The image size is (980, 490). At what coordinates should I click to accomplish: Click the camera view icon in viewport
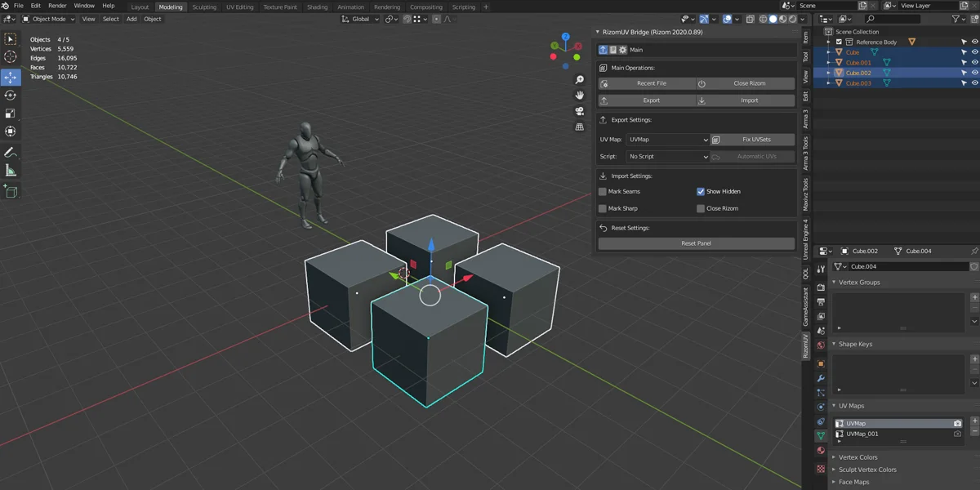pos(579,110)
